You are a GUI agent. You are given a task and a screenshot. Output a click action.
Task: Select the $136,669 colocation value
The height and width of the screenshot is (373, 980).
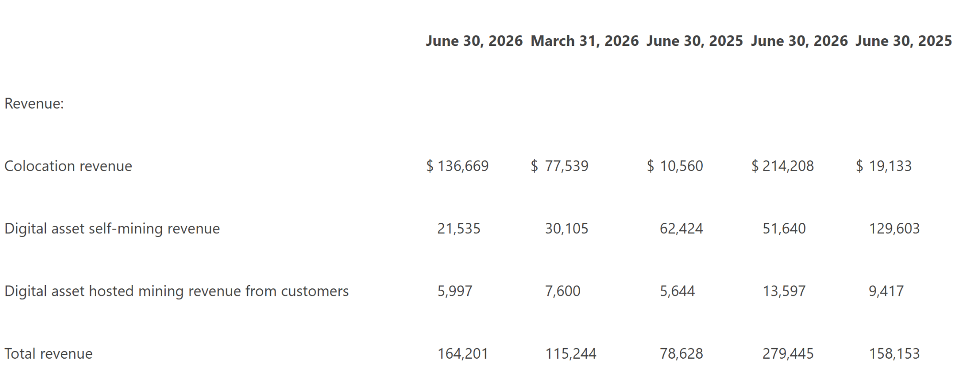pos(457,166)
